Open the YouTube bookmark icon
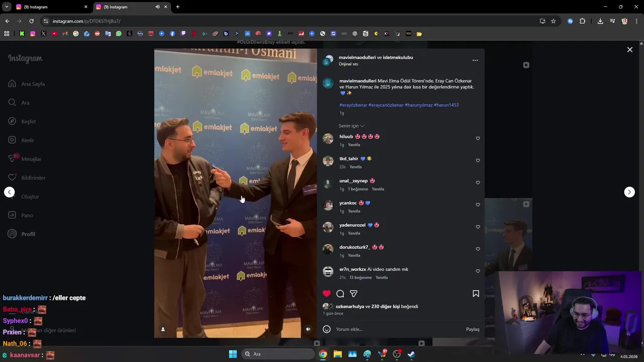The image size is (644, 362). click(54, 34)
